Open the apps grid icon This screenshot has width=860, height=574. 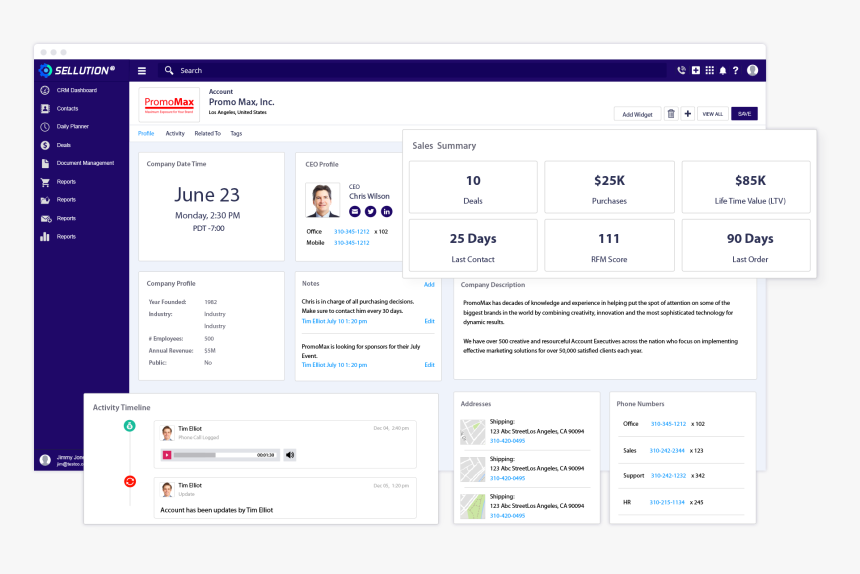coord(709,70)
